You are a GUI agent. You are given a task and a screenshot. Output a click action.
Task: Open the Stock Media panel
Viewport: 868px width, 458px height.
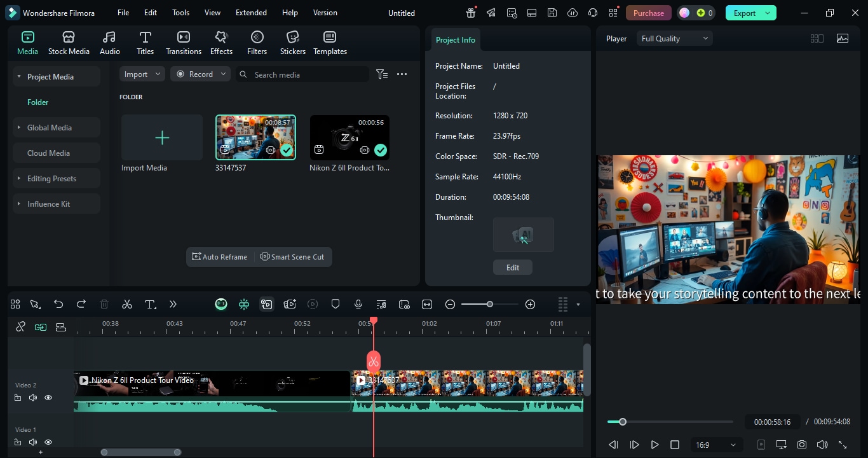tap(69, 43)
